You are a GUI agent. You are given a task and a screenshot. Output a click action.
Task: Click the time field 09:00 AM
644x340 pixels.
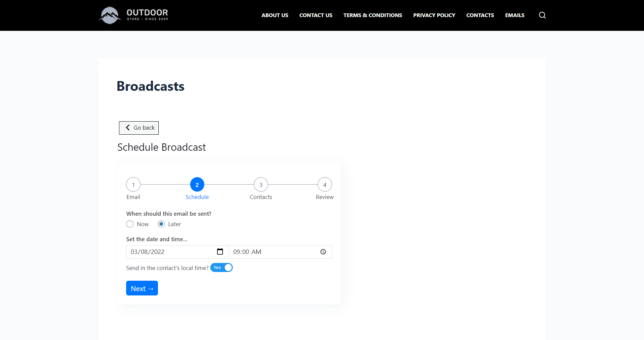pos(280,252)
